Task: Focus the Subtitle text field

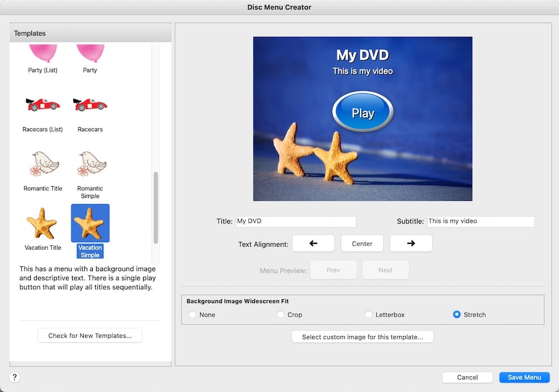Action: (x=481, y=221)
